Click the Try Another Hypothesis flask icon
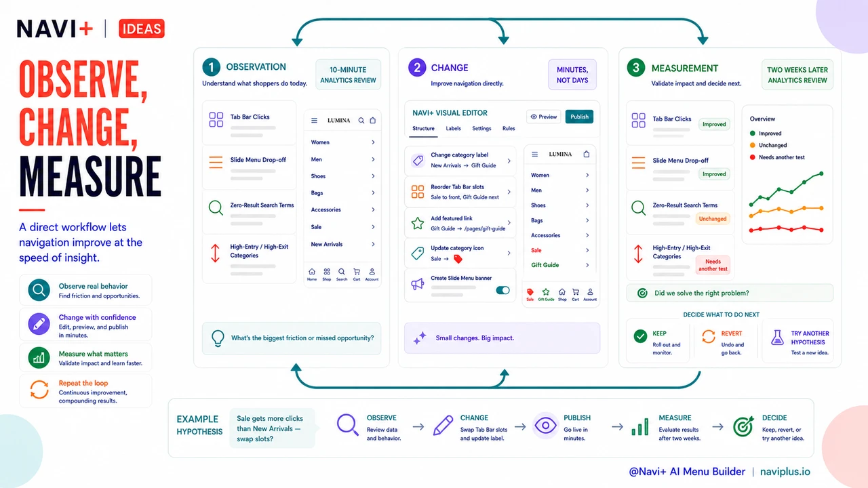Screen dimensions: 868x488 click(x=777, y=336)
